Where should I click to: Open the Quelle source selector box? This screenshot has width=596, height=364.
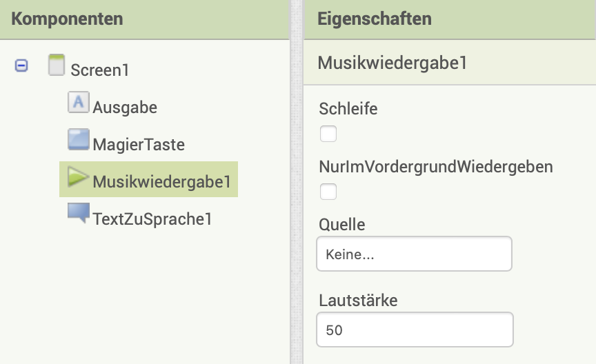coord(414,254)
